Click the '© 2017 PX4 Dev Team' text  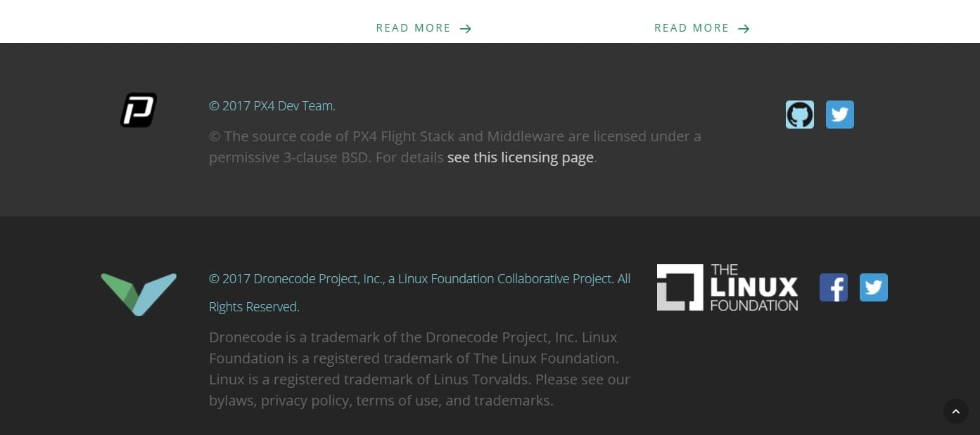(x=272, y=106)
